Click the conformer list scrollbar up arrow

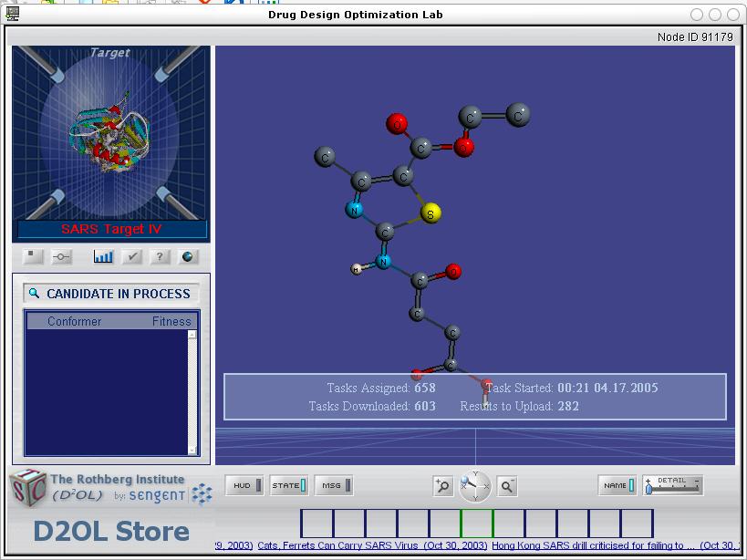[192, 335]
